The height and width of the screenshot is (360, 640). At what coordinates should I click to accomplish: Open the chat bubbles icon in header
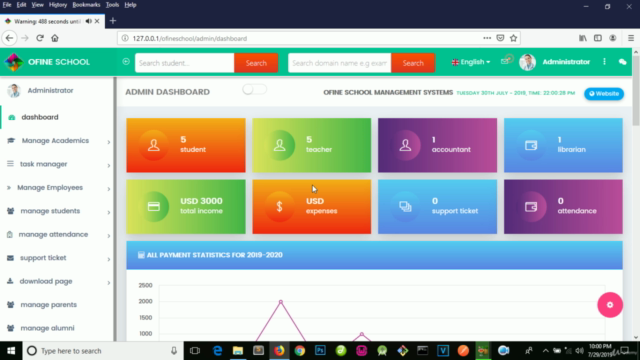coord(622,62)
